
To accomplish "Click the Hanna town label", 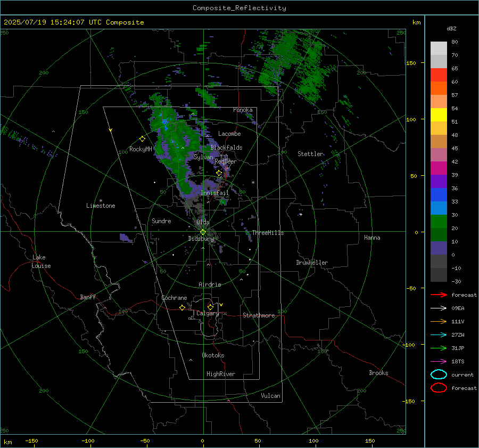I will click(372, 238).
